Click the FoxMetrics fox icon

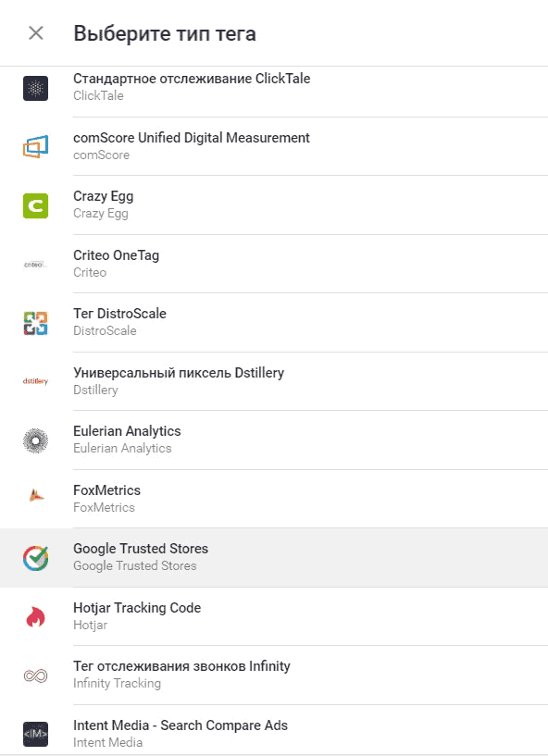point(37,495)
